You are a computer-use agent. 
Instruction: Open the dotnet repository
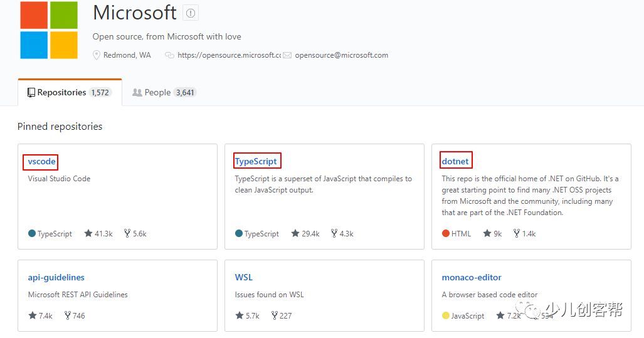[455, 161]
